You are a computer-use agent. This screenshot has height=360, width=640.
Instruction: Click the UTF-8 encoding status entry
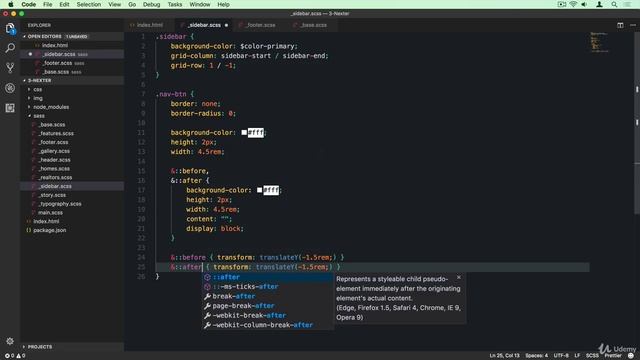(x=561, y=356)
